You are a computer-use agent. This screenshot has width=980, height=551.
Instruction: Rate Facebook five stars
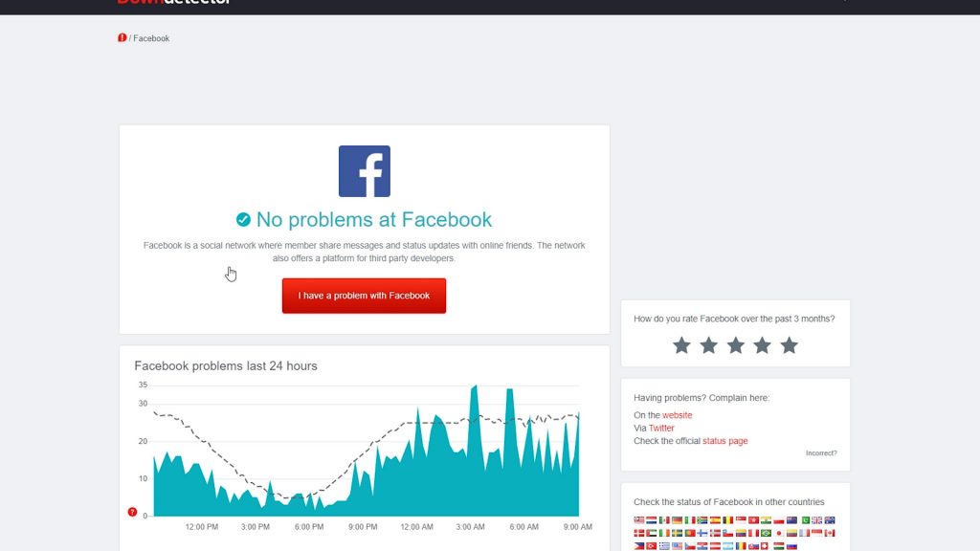[x=790, y=345]
